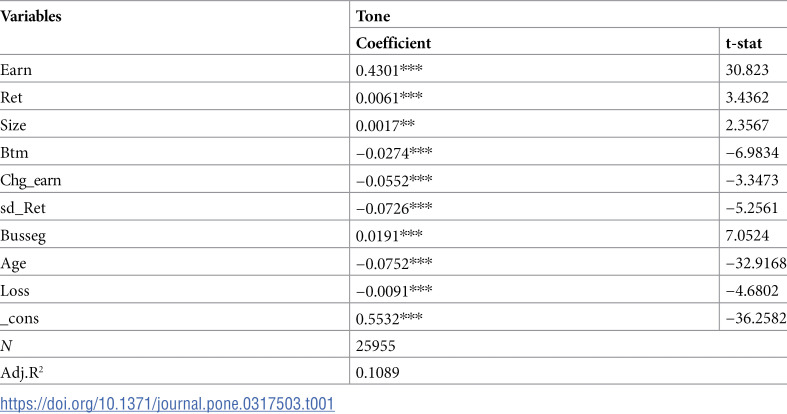This screenshot has height=414, width=787.
Task: Click the Loss row label
Action: (15, 291)
